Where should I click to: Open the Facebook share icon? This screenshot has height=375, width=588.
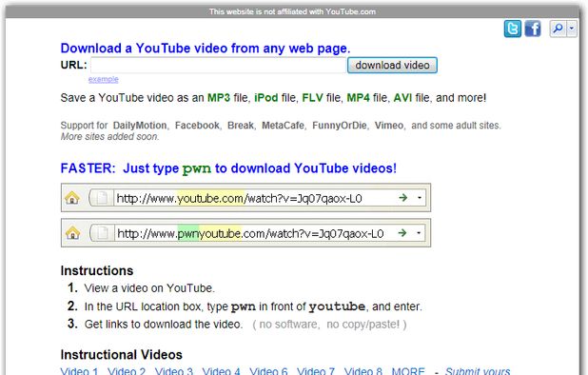(533, 29)
